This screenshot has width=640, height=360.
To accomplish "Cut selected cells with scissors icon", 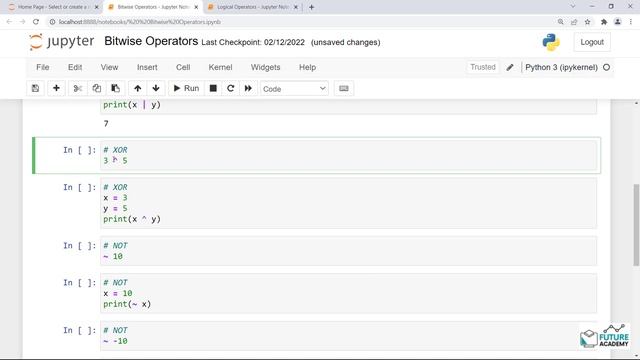I will (x=78, y=89).
